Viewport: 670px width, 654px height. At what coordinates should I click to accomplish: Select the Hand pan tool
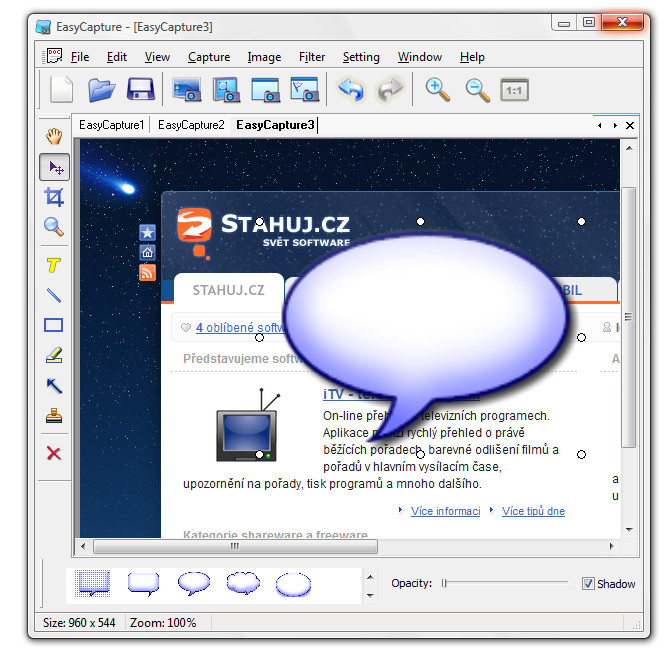54,136
